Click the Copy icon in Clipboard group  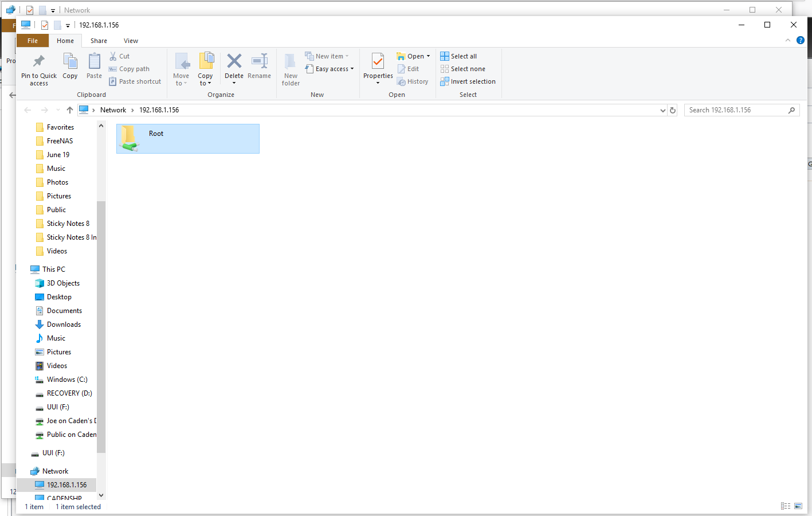coord(70,61)
